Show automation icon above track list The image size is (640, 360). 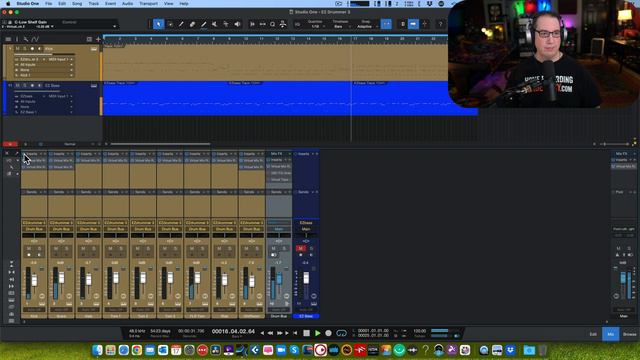coord(35,39)
